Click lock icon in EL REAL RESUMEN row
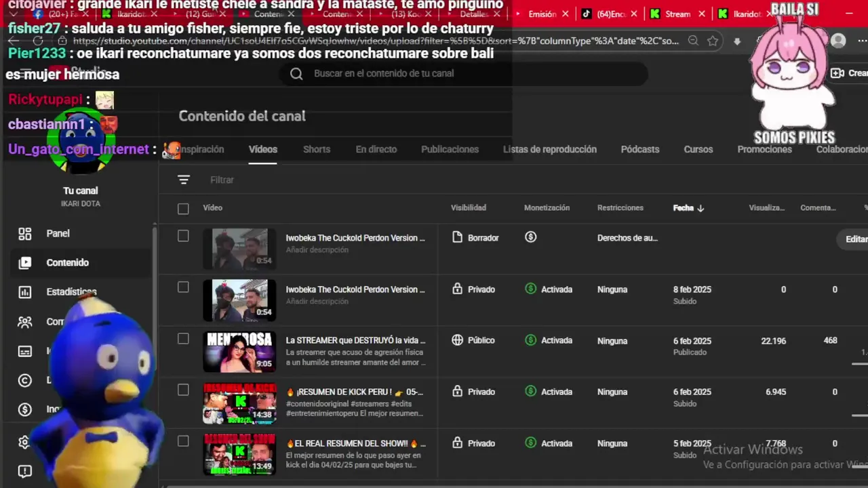The width and height of the screenshot is (868, 488). (x=458, y=443)
